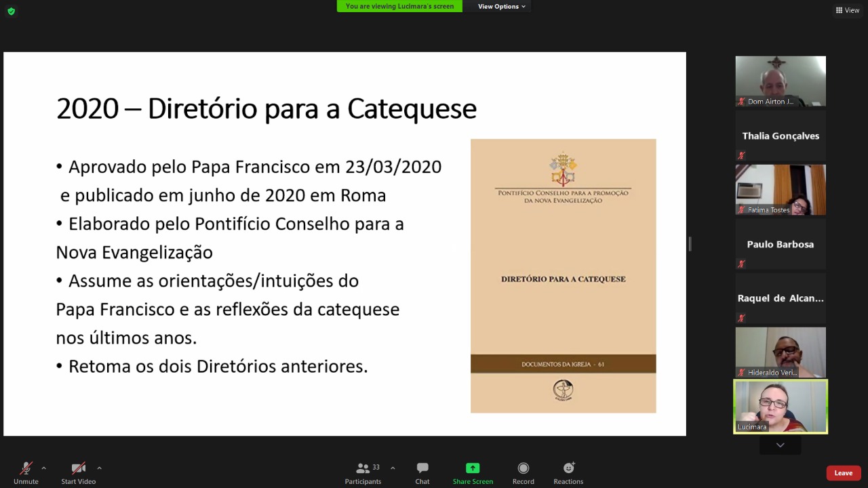
Task: Click the Diretório para a Catequese book cover
Action: [564, 276]
